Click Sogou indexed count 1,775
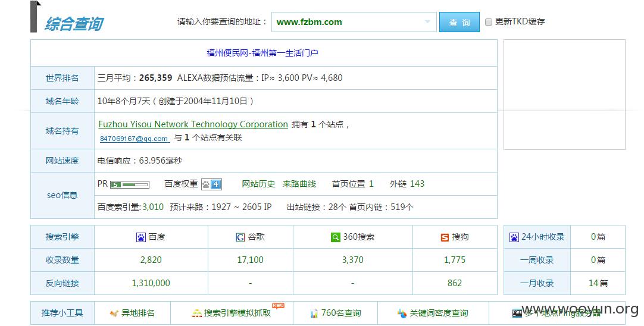Image resolution: width=644 pixels, height=326 pixels. pyautogui.click(x=455, y=260)
